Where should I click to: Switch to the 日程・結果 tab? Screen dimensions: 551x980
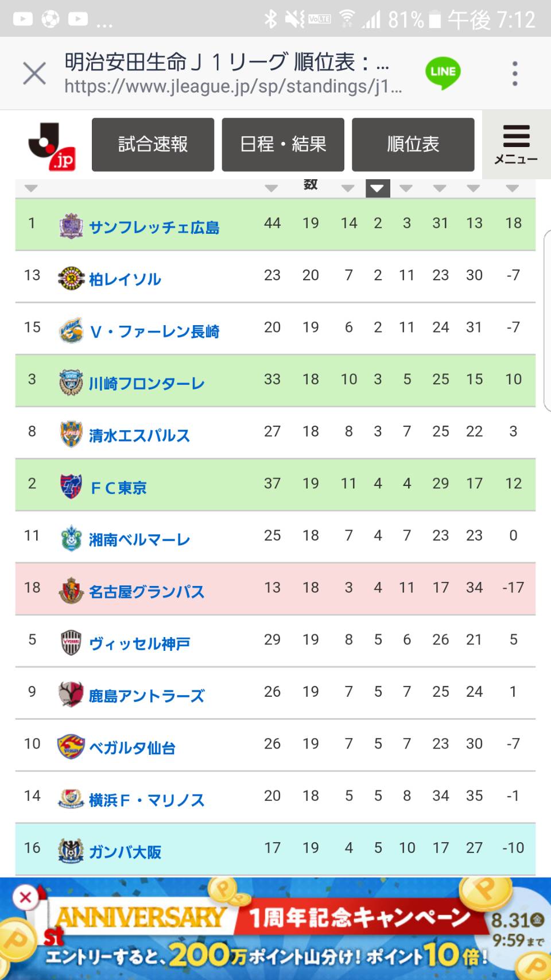[x=283, y=145]
